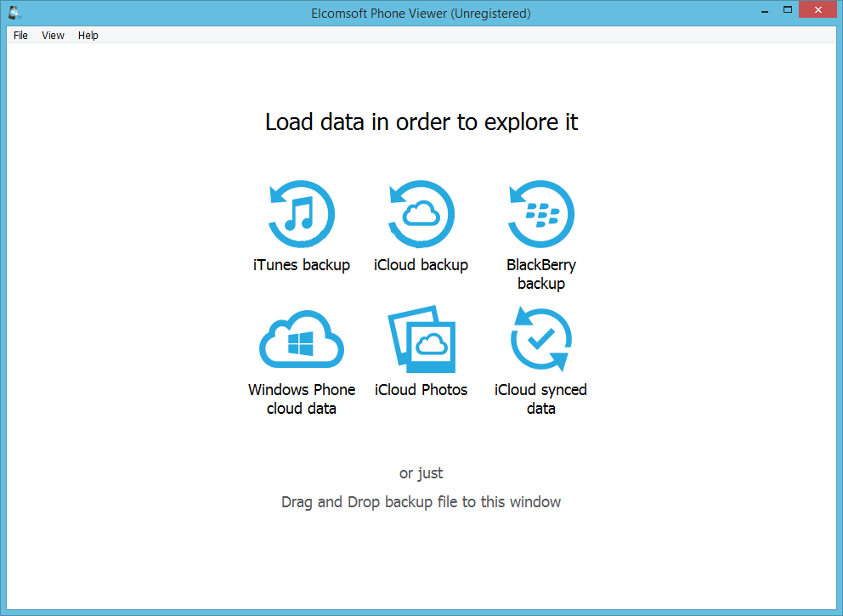Click the iCloud synced data label

click(541, 398)
